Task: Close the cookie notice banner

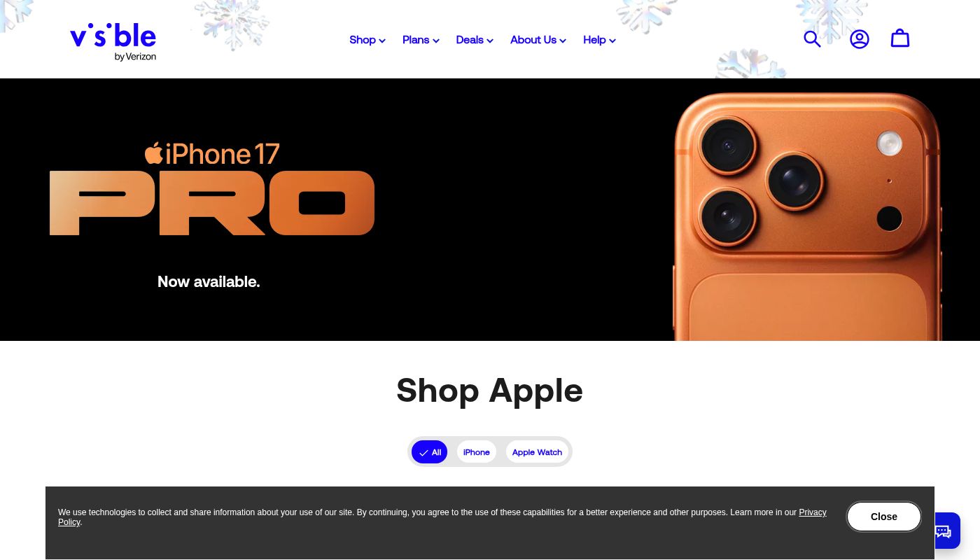Action: 884,517
